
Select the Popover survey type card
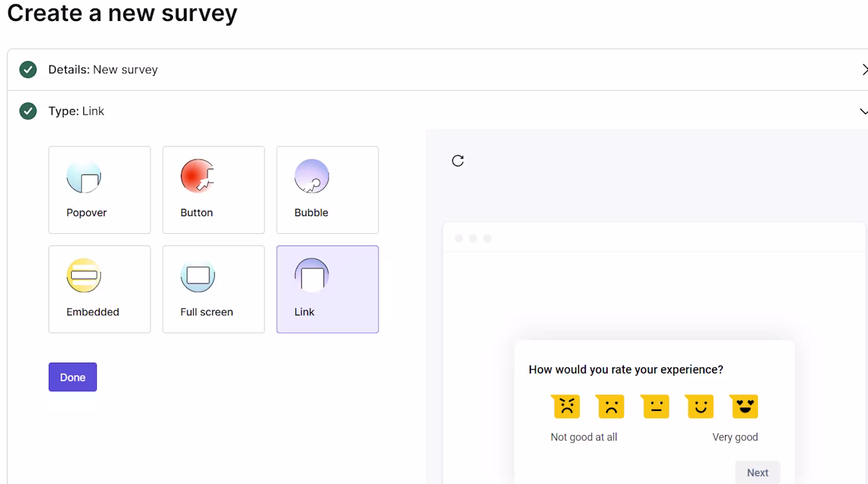click(x=100, y=190)
